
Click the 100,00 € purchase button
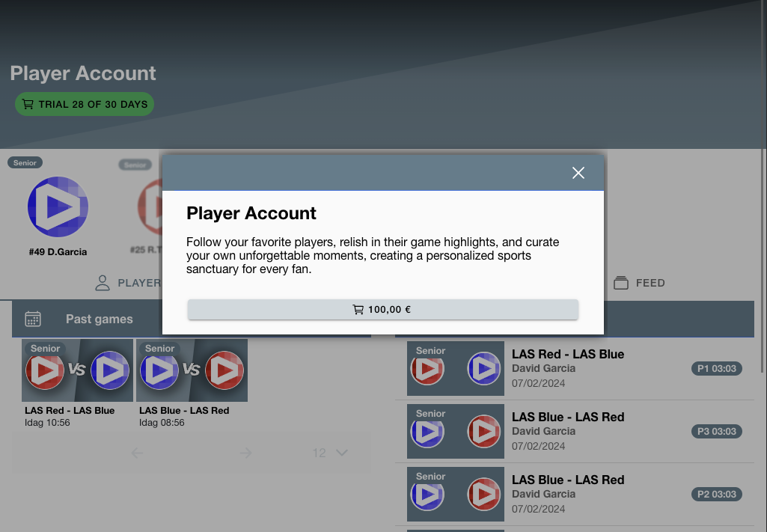tap(382, 309)
